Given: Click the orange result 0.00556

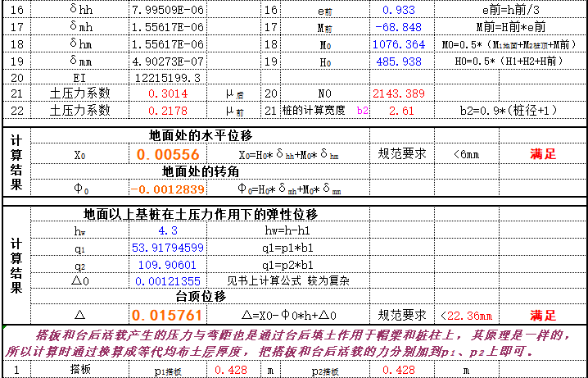Looking at the screenshot, I should click(168, 154).
